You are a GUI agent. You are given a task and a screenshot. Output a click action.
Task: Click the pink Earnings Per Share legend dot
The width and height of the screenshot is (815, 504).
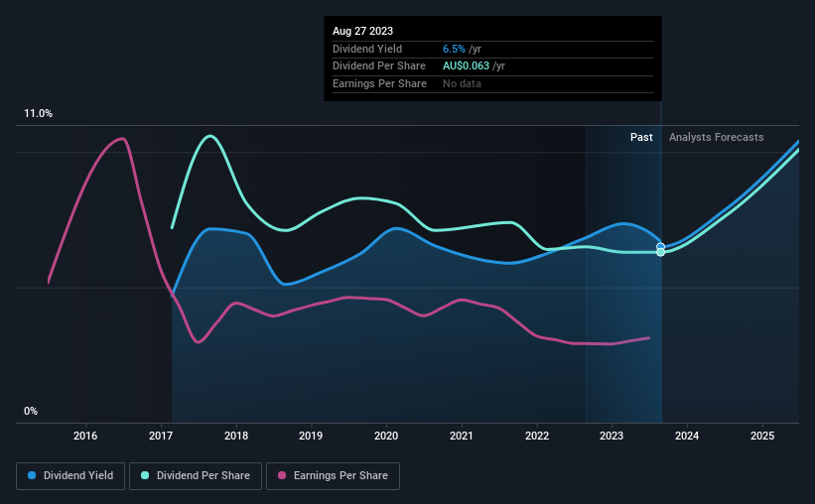(x=282, y=475)
